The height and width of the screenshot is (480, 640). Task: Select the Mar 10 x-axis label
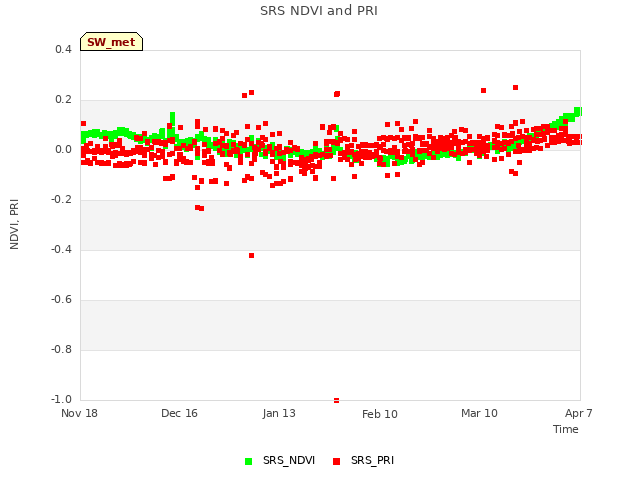[x=480, y=413]
